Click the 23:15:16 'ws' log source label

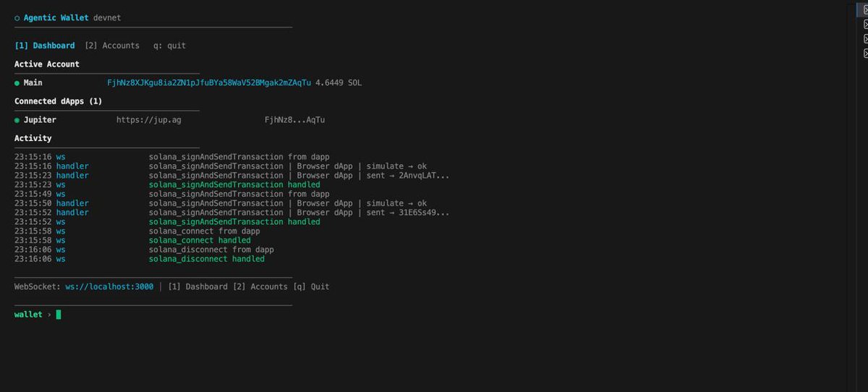[61, 157]
